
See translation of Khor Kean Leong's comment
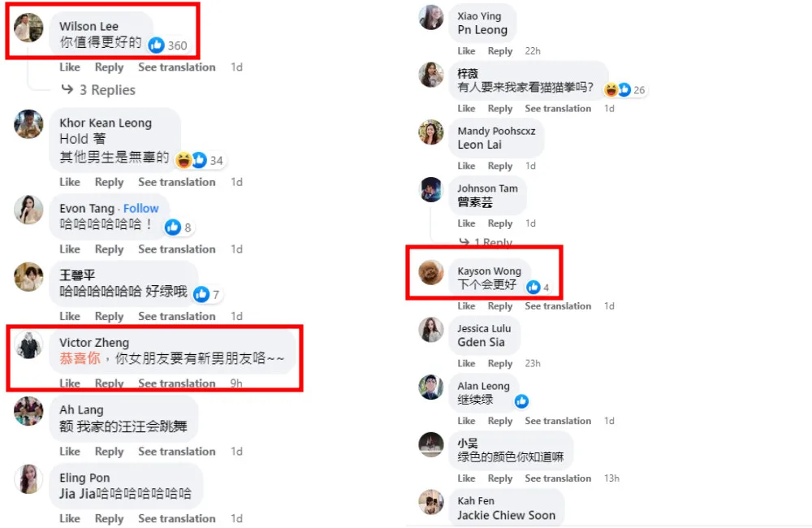(x=176, y=182)
